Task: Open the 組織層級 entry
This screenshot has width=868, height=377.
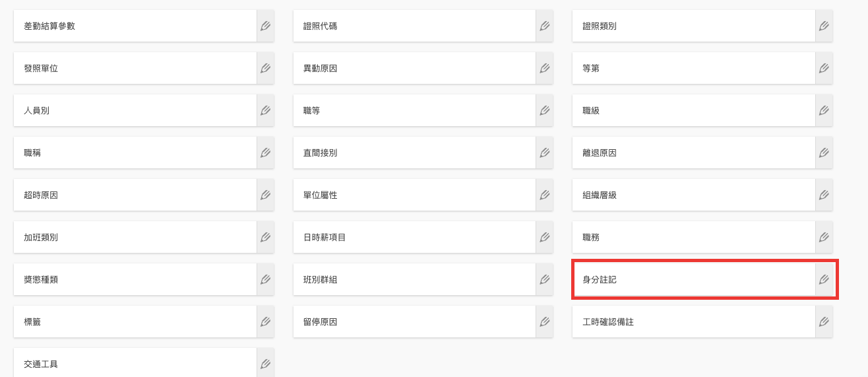Action: tap(693, 195)
